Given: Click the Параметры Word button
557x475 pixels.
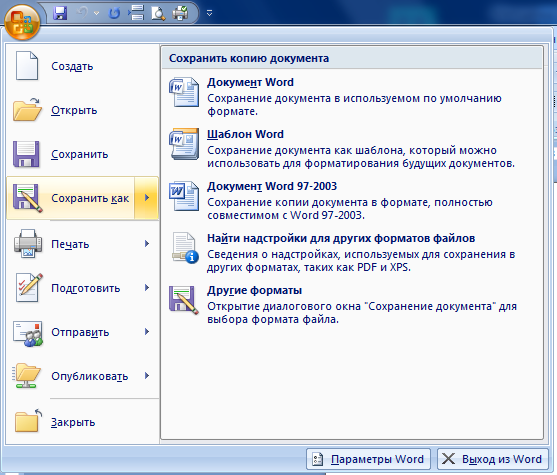Looking at the screenshot, I should point(368,459).
